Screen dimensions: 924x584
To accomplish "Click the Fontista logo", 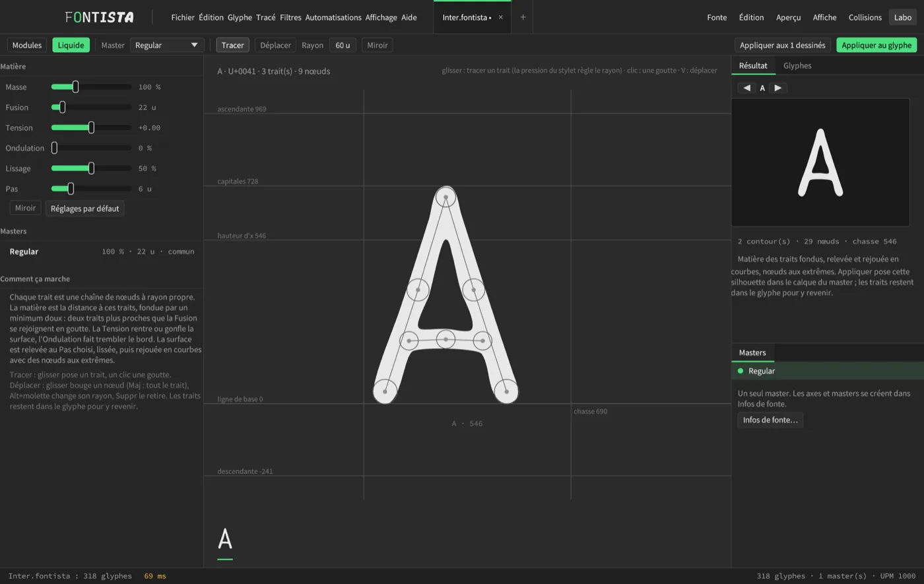I will tap(99, 17).
